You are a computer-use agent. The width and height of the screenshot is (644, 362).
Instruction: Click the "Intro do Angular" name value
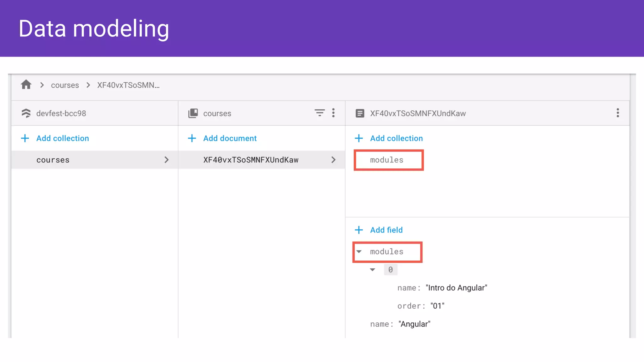click(456, 288)
